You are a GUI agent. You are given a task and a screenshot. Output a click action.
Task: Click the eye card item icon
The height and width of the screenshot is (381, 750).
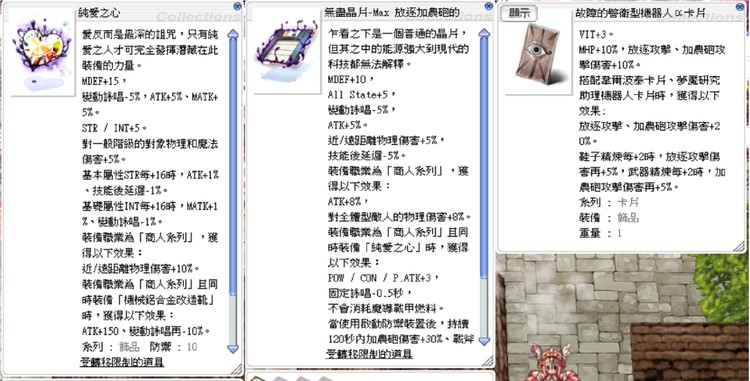539,56
